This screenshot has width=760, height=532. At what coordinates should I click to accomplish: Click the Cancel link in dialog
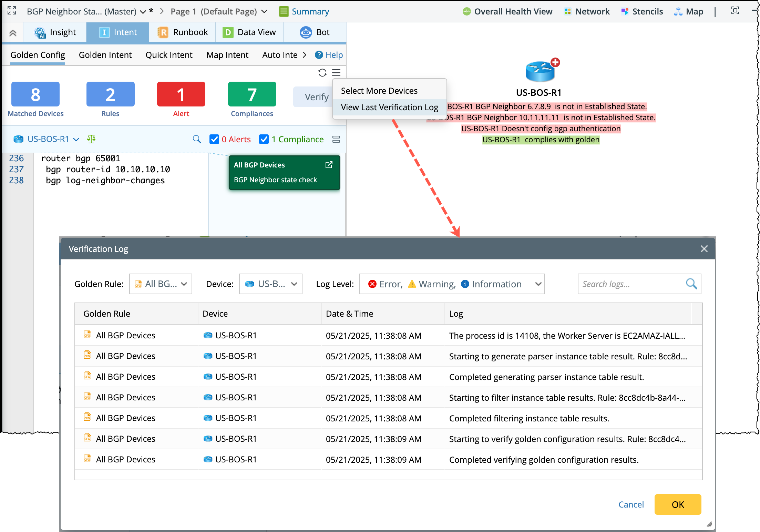click(x=631, y=504)
